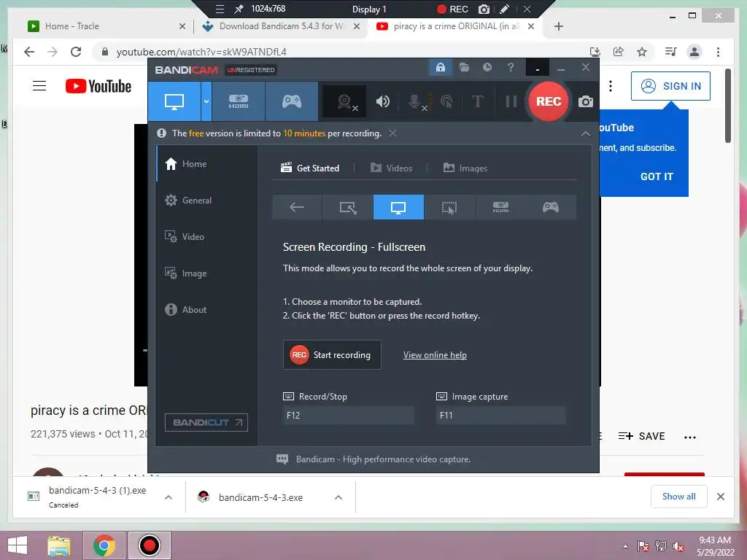747x560 pixels.
Task: Select Bandicam screen recording mode button
Action: pyautogui.click(x=174, y=101)
